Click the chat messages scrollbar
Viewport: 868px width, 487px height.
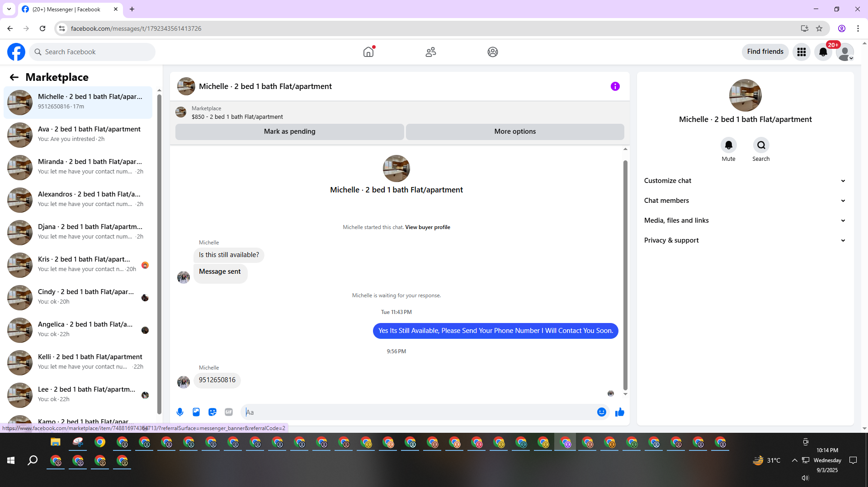[625, 276]
